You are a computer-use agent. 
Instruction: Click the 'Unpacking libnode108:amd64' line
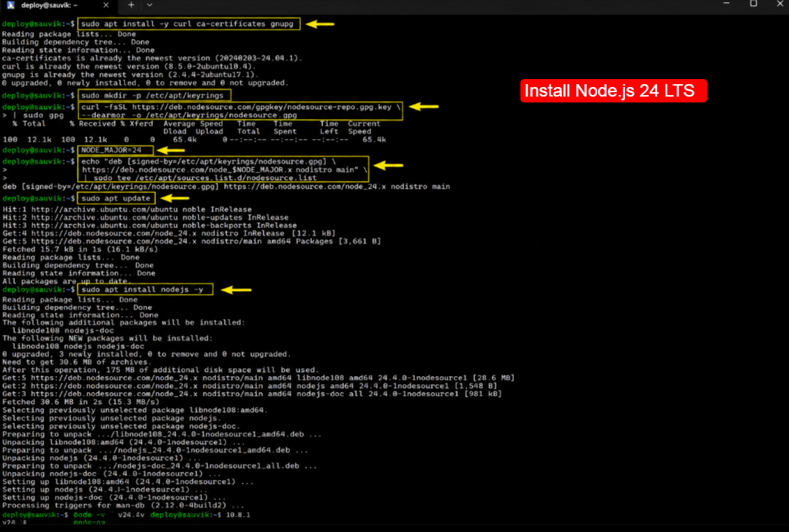click(x=123, y=443)
